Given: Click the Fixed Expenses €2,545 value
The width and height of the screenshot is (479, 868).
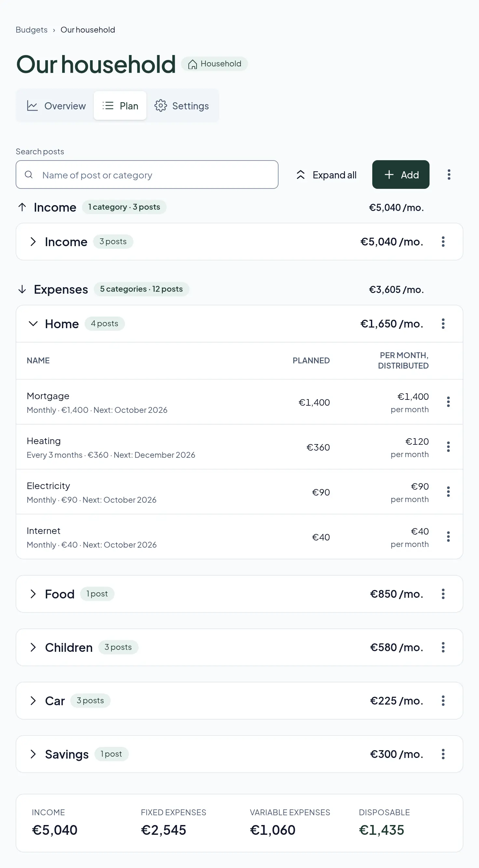Looking at the screenshot, I should pos(163,830).
